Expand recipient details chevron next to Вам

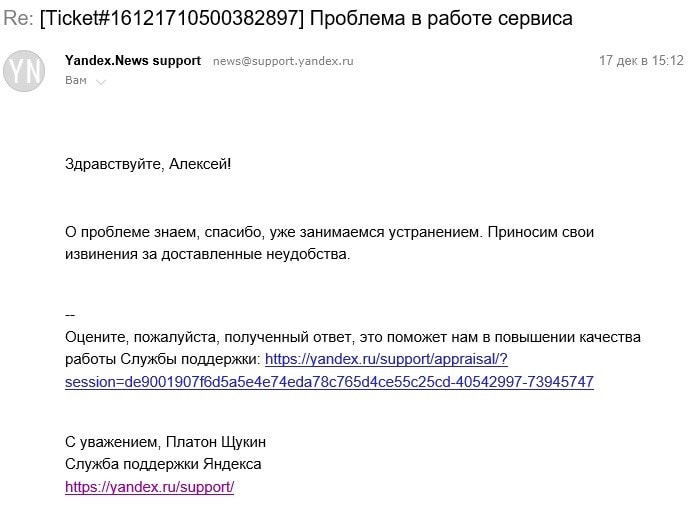coord(101,81)
